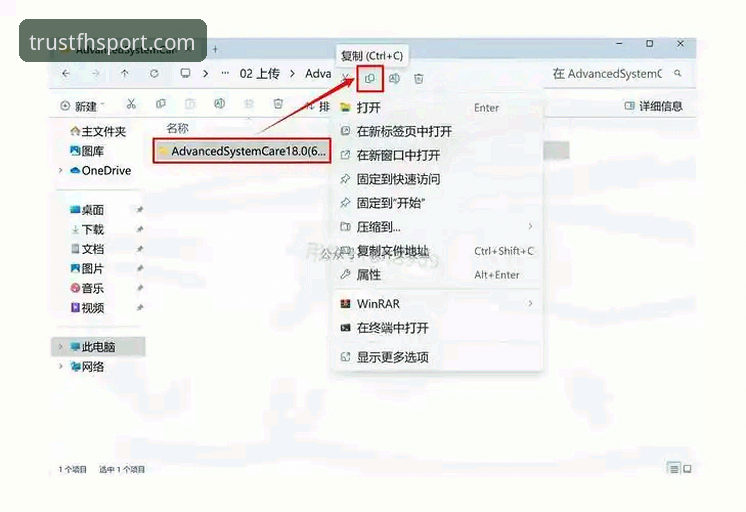Click the toolbar Paste icon
The height and width of the screenshot is (512, 746).
[x=190, y=104]
